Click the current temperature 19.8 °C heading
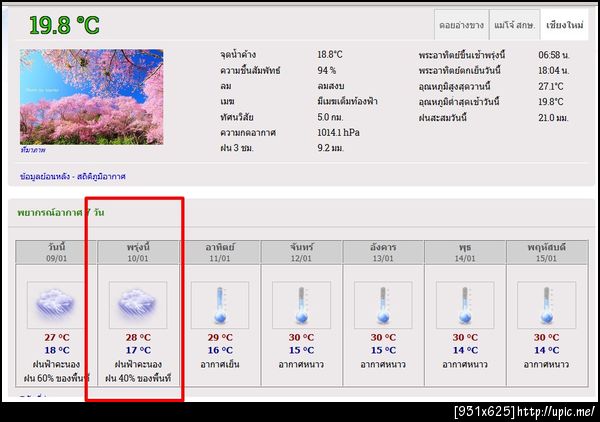The width and height of the screenshot is (600, 422). pos(64,26)
